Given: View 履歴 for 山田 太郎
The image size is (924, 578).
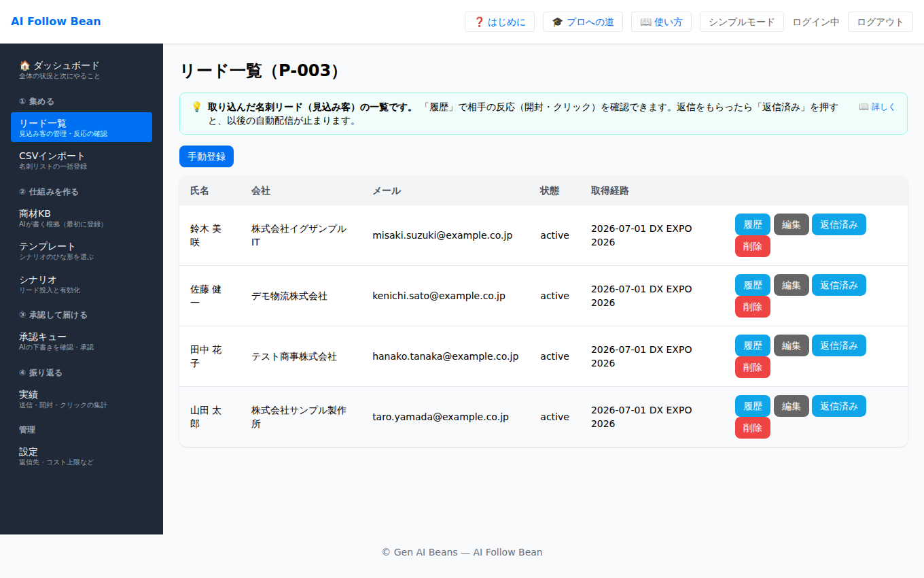Looking at the screenshot, I should [753, 406].
